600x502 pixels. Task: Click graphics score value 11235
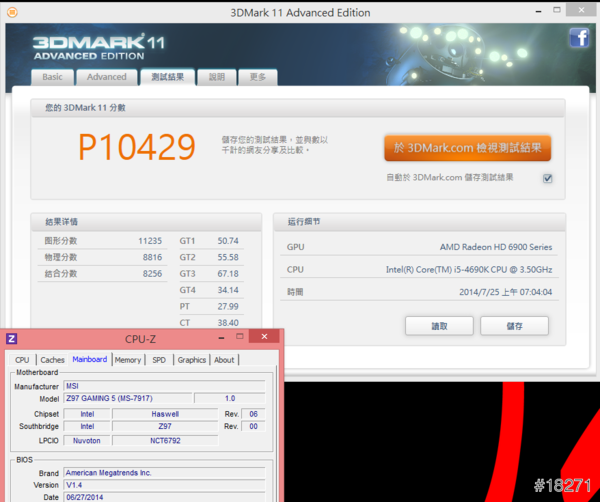150,241
